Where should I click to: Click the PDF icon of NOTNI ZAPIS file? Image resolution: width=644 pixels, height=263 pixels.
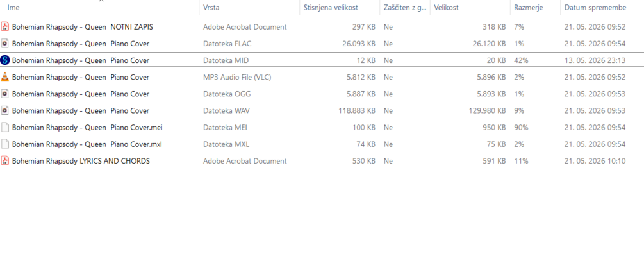[x=5, y=27]
